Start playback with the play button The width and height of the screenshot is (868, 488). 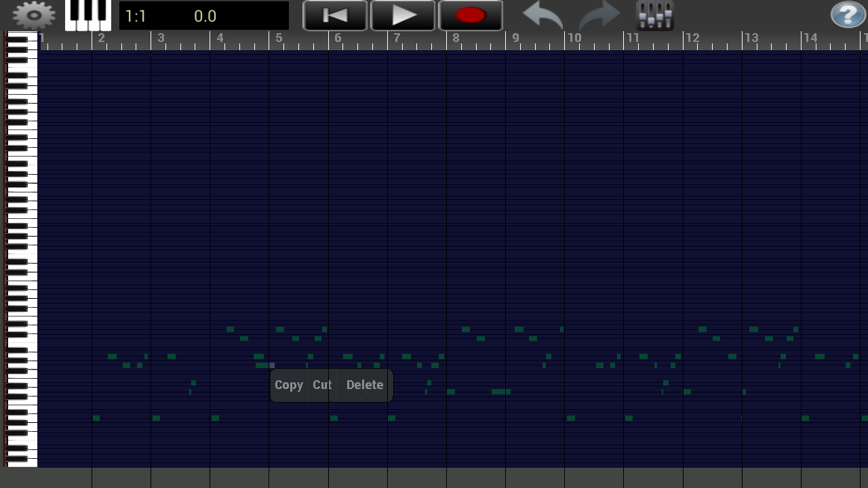coord(403,14)
